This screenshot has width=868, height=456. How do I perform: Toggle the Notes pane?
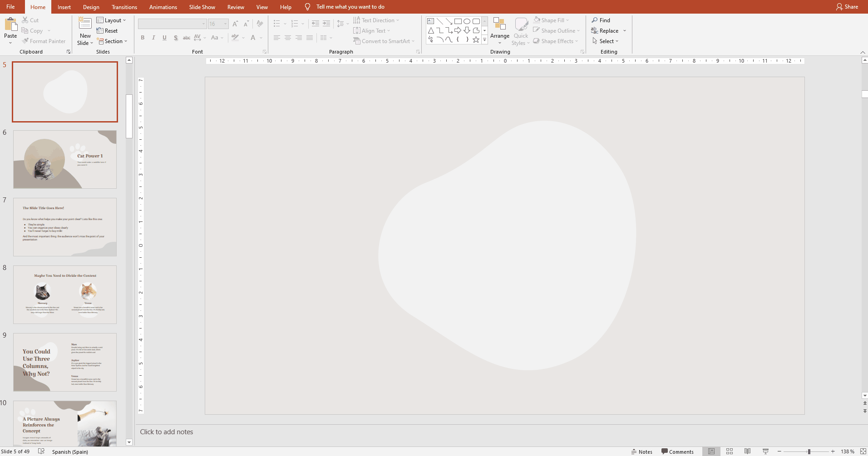point(641,451)
